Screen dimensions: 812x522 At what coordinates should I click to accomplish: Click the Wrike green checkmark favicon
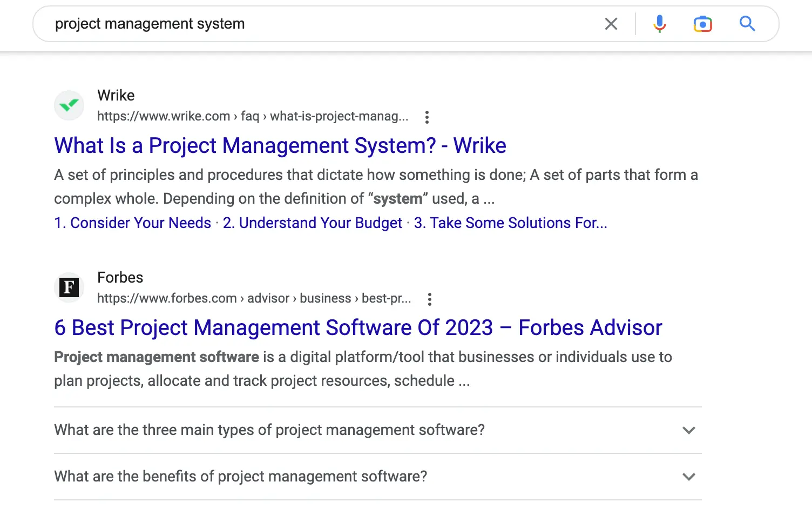click(x=69, y=105)
